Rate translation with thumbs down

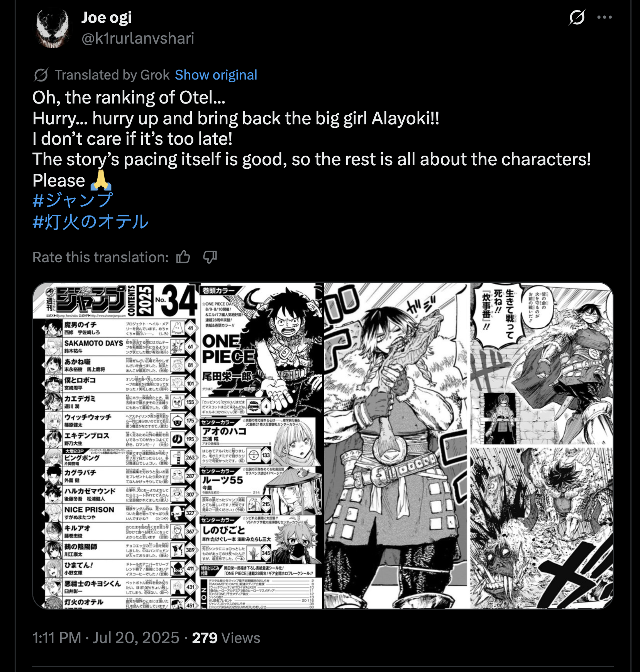tap(210, 257)
